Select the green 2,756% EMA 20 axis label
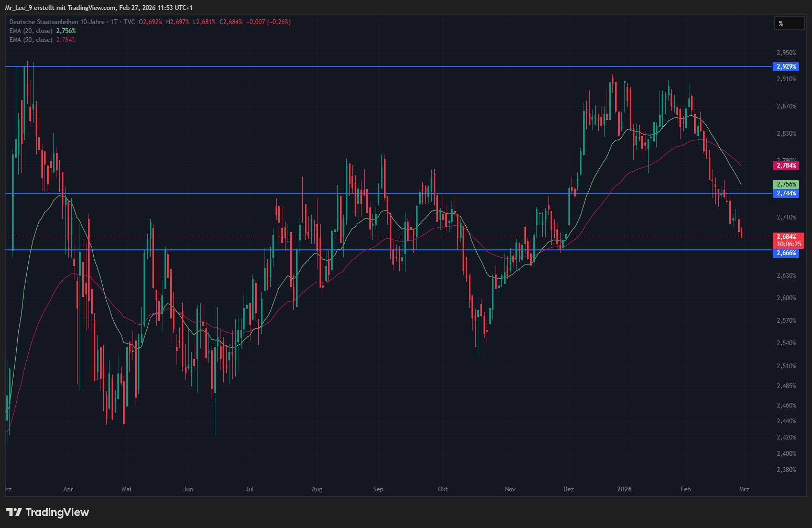This screenshot has height=528, width=812. 786,184
